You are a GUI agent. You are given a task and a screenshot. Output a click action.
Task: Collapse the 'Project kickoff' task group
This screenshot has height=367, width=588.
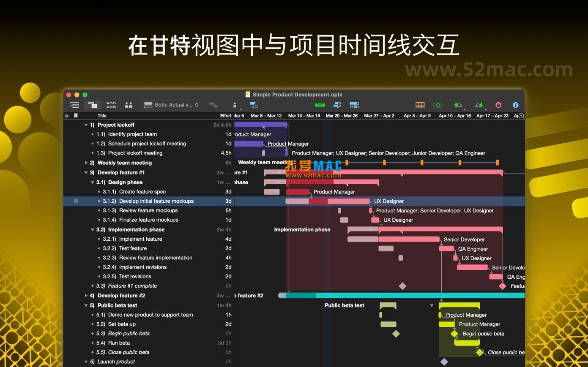click(x=86, y=125)
